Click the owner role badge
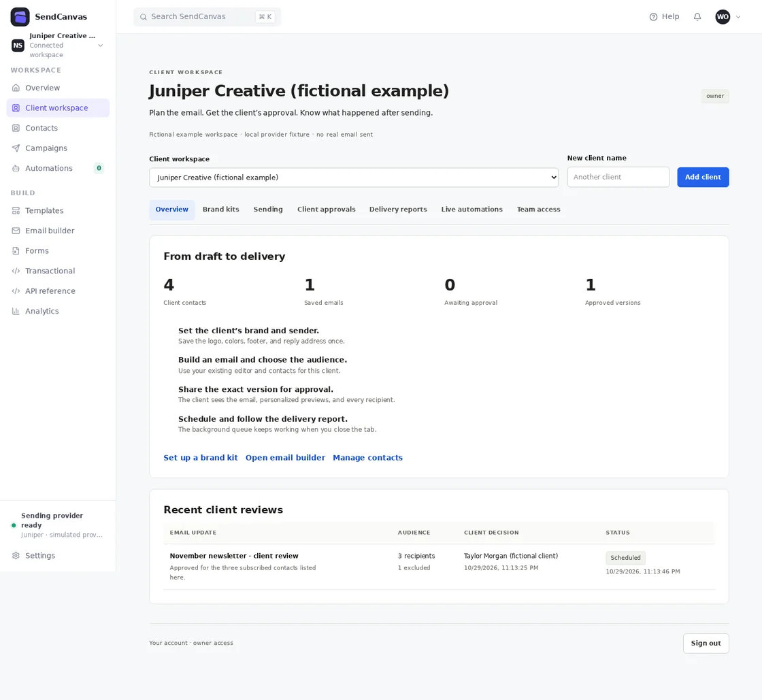This screenshot has width=762, height=700. pyautogui.click(x=715, y=96)
